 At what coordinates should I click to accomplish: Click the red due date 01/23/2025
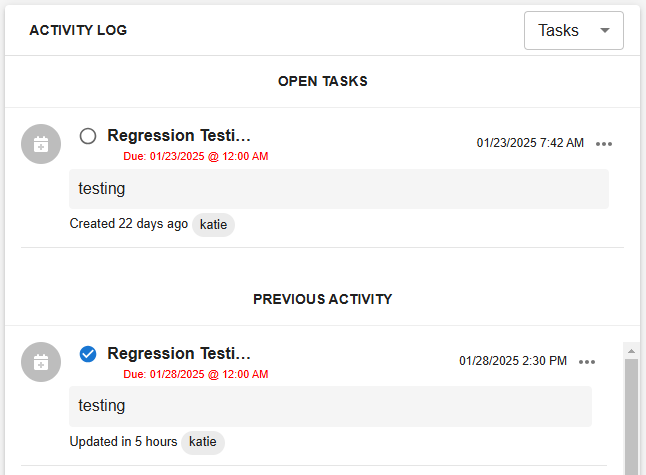click(x=196, y=157)
